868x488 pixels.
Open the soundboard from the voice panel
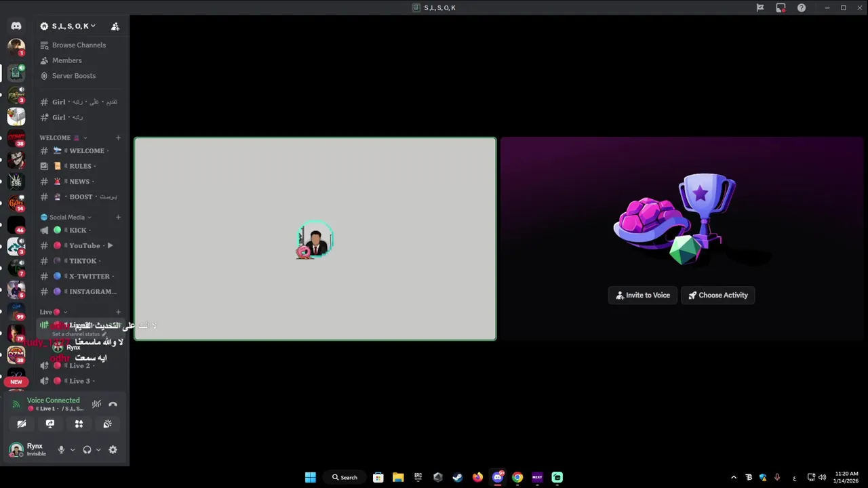tap(107, 424)
